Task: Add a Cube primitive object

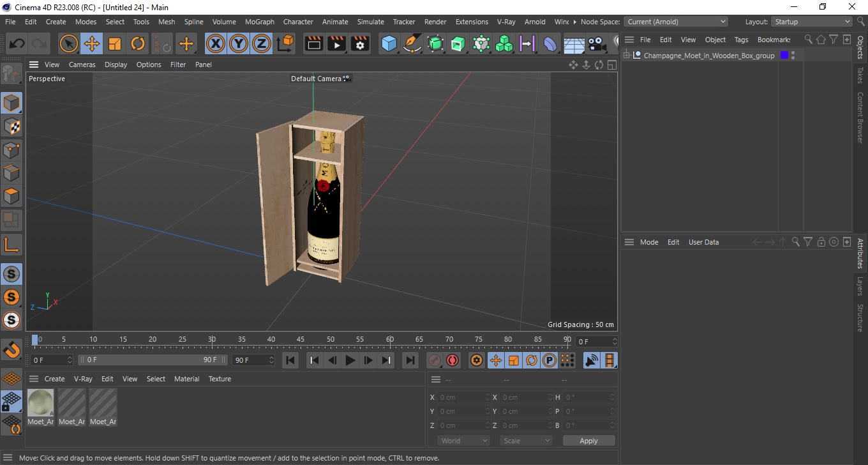Action: (x=389, y=44)
